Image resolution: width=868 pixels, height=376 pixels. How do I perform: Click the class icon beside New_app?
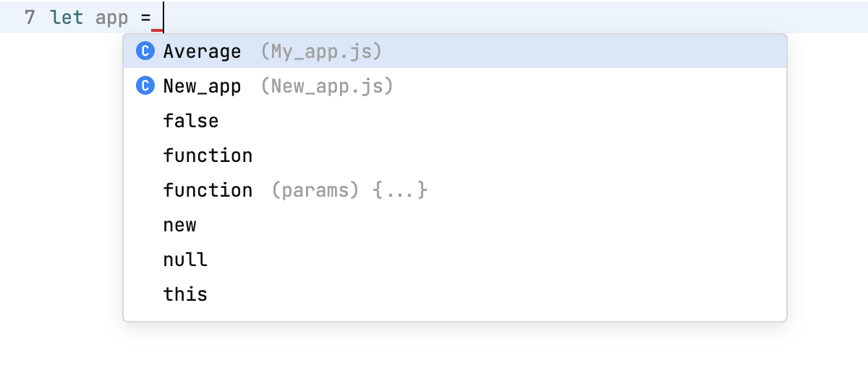146,86
